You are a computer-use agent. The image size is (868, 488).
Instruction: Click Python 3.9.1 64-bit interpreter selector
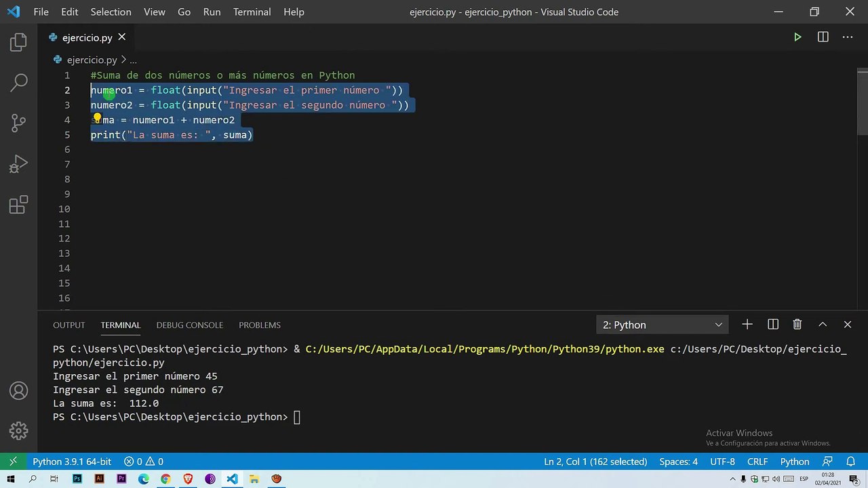72,462
